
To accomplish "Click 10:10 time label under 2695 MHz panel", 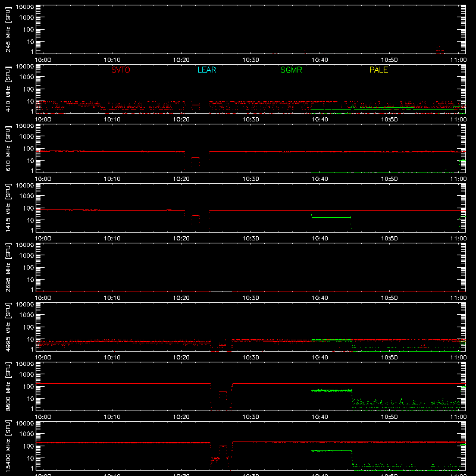I will click(x=112, y=298).
